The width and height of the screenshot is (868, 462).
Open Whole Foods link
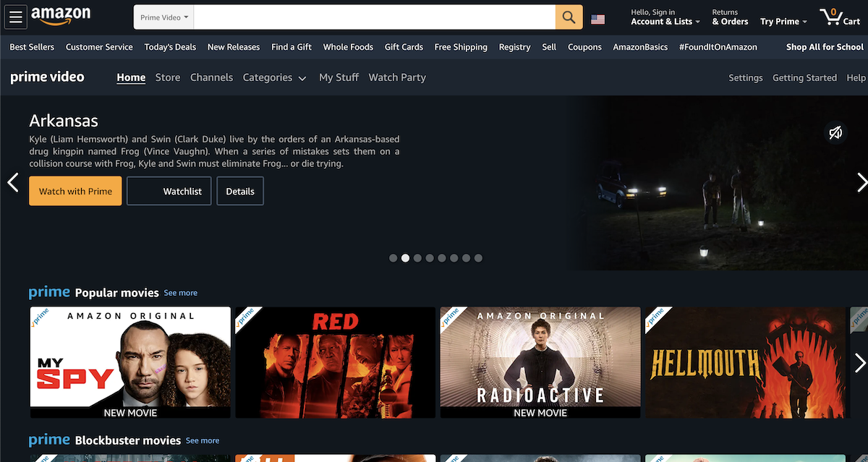[x=348, y=47]
